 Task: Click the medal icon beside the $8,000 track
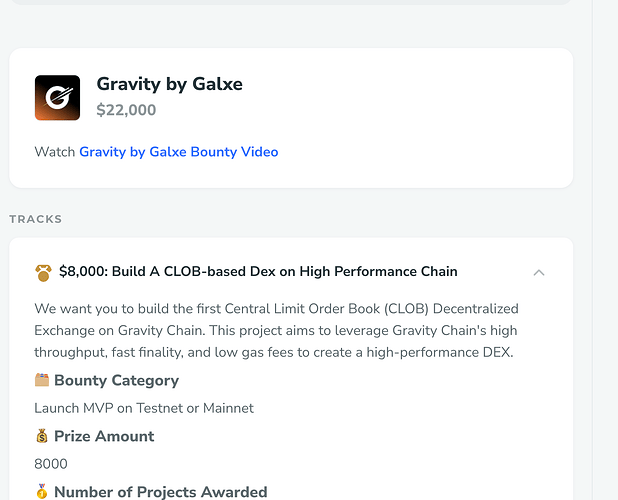[x=43, y=272]
